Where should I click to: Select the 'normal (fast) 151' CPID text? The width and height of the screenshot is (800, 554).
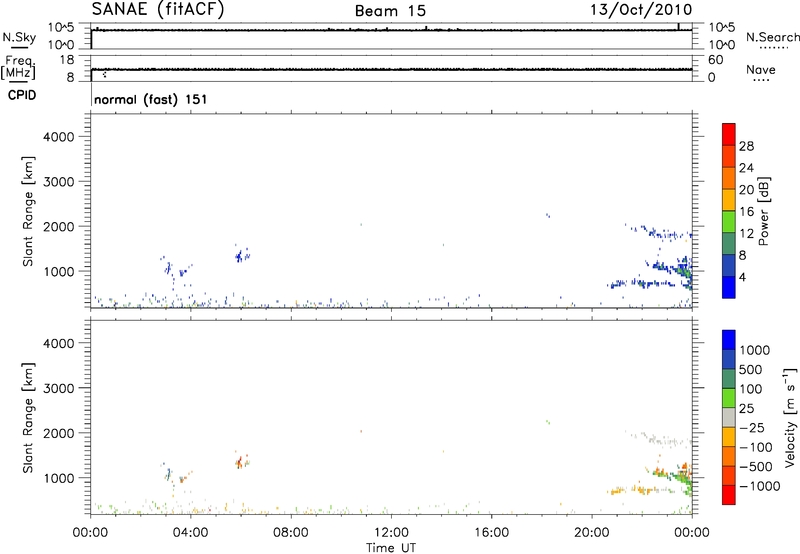tap(151, 99)
